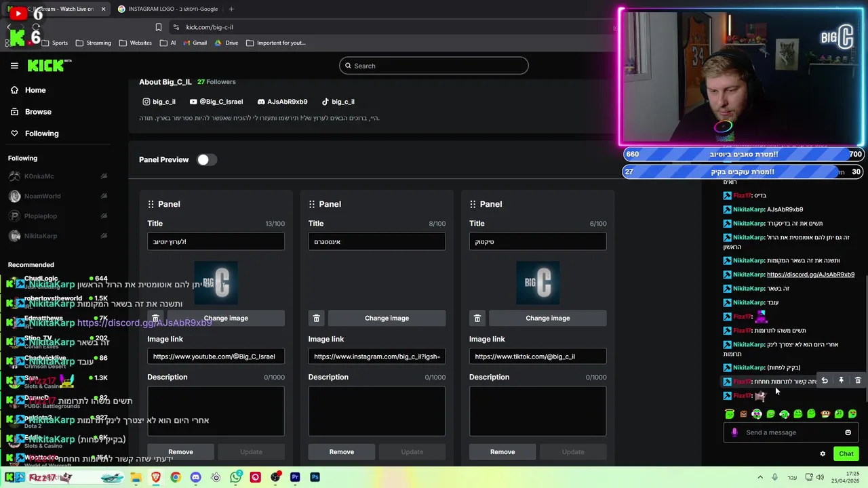Open Premiere Pro from the taskbar
This screenshot has width=868, height=488.
tap(295, 477)
